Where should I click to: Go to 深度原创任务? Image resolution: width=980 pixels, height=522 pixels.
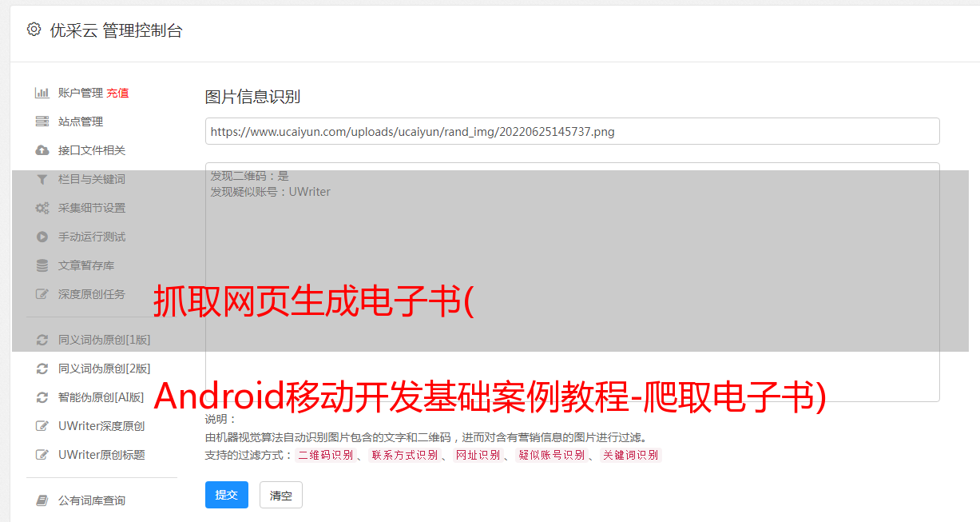[92, 294]
